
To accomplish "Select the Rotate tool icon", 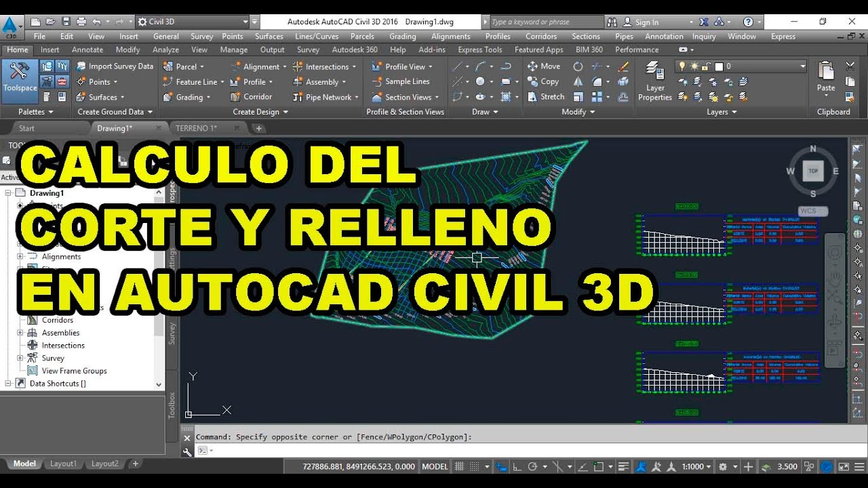I will click(578, 66).
